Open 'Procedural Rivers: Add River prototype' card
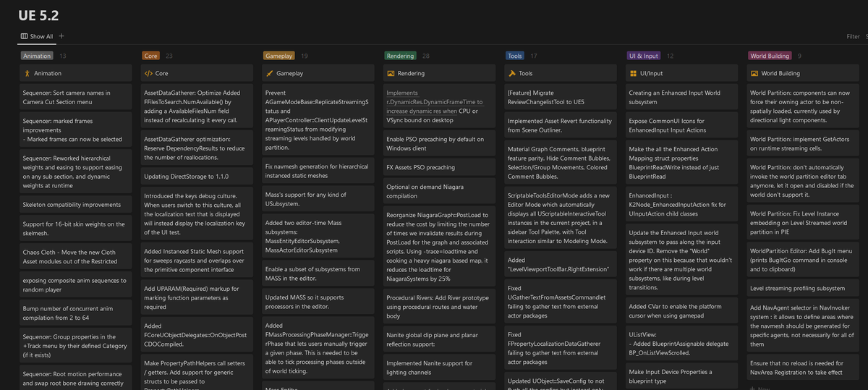The image size is (868, 390). point(439,307)
